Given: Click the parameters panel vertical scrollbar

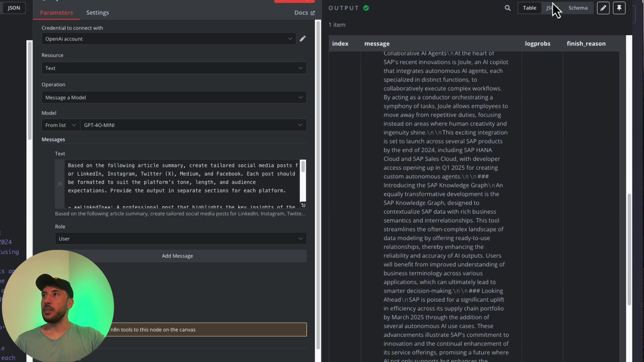Looking at the screenshot, I should 318,185.
